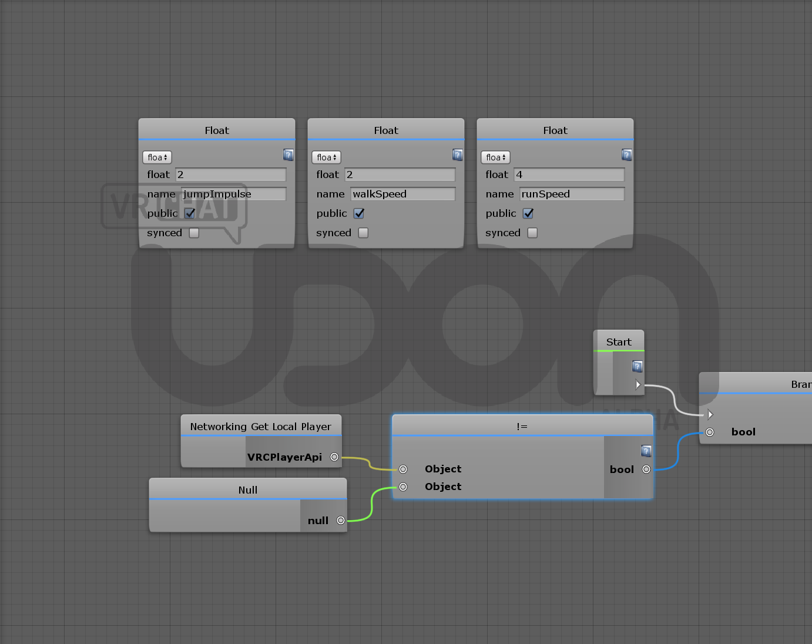Click the flow output arrow on the Start node
The width and height of the screenshot is (812, 644).
click(x=638, y=384)
